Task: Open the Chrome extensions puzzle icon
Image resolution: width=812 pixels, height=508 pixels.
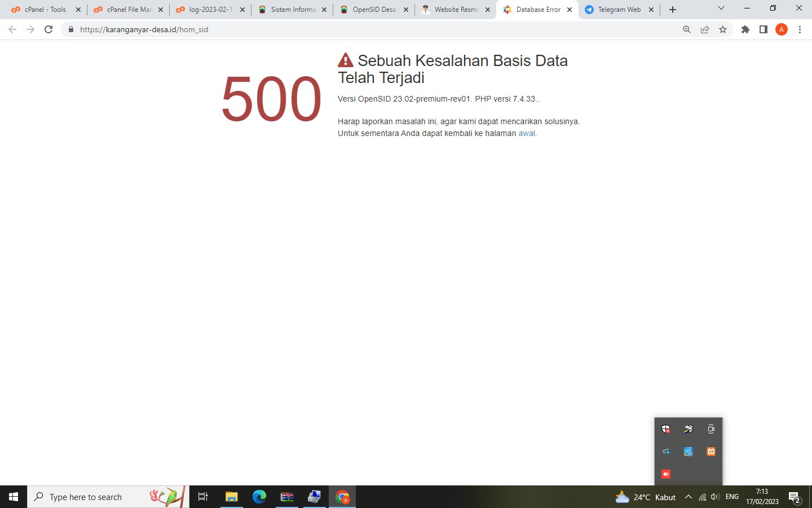Action: [745, 29]
